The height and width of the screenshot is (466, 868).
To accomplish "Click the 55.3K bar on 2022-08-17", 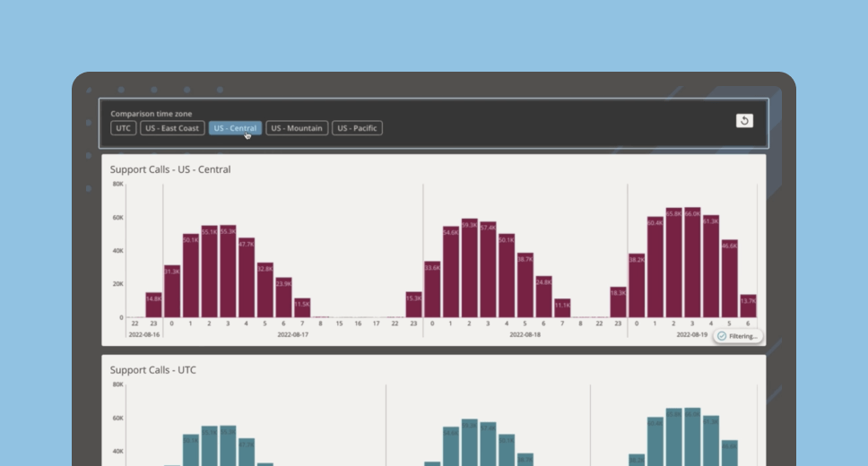I will [228, 272].
